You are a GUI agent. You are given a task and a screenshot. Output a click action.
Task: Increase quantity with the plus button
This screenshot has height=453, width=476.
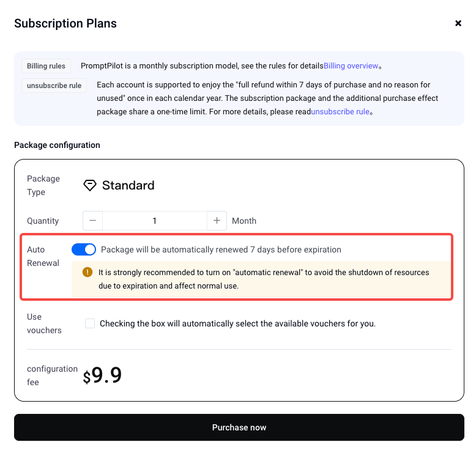click(217, 221)
